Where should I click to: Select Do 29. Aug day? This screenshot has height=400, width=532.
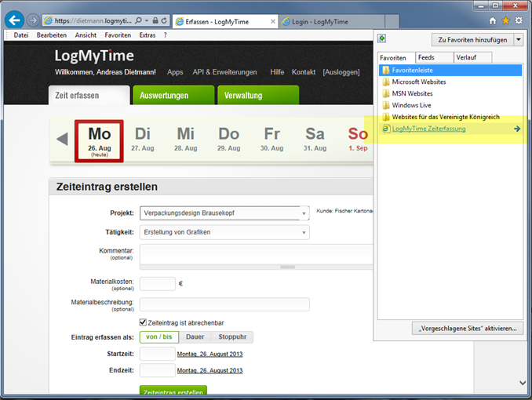pos(228,139)
